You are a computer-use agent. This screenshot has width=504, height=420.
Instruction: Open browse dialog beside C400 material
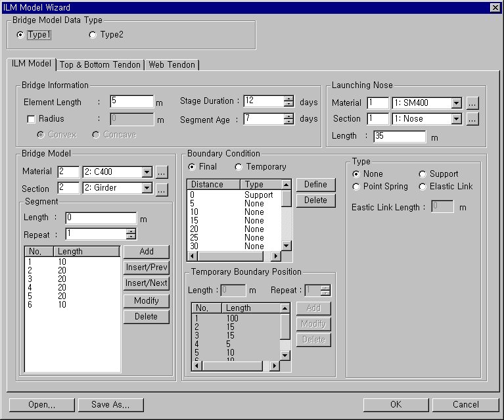[162, 172]
